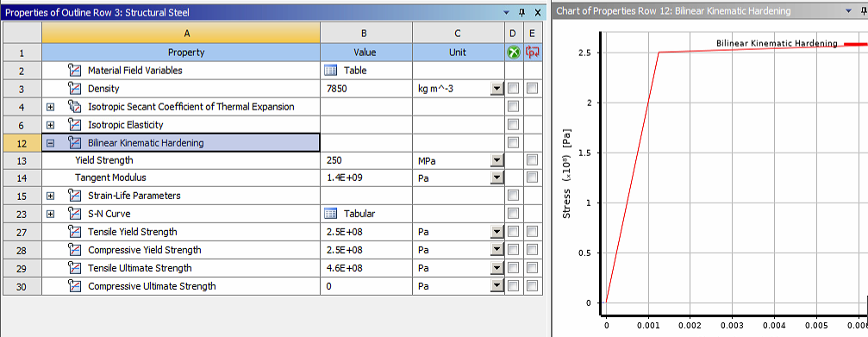
Task: Click the S-N Curve property icon
Action: click(x=74, y=214)
